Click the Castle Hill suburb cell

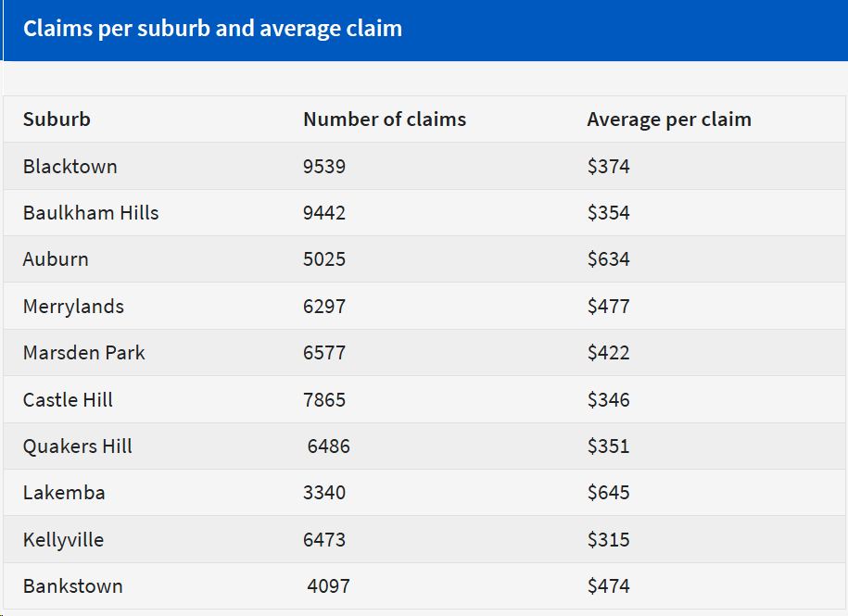coord(68,400)
